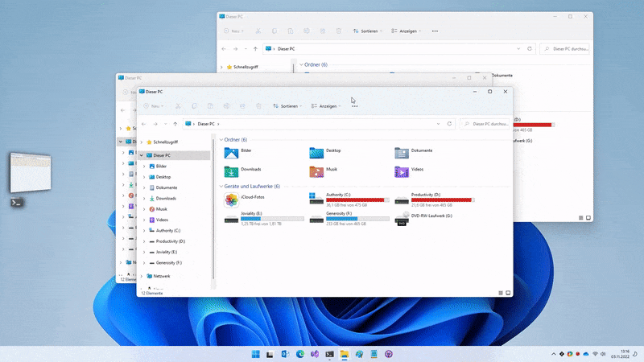Click the search box in front window
644x362 pixels.
[x=485, y=124]
